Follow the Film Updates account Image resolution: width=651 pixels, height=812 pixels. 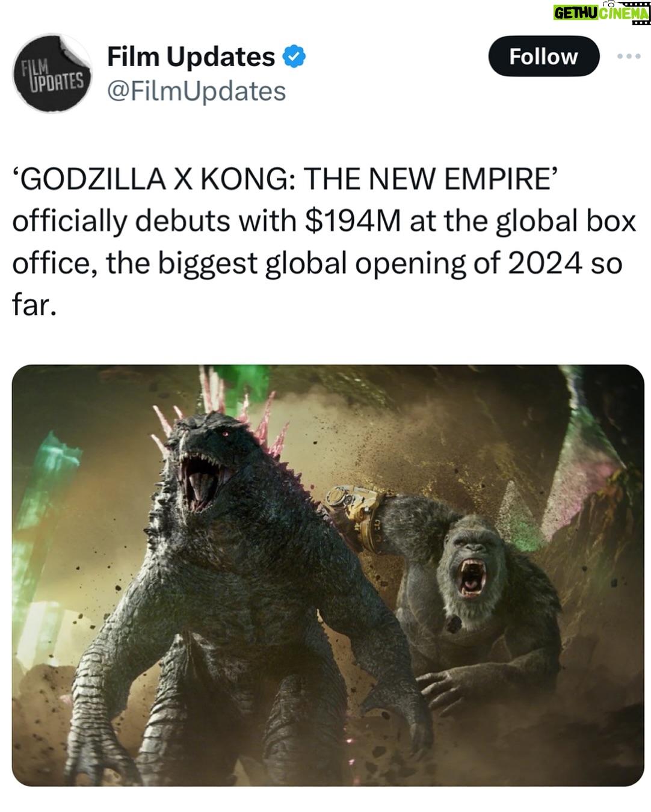[x=543, y=57]
